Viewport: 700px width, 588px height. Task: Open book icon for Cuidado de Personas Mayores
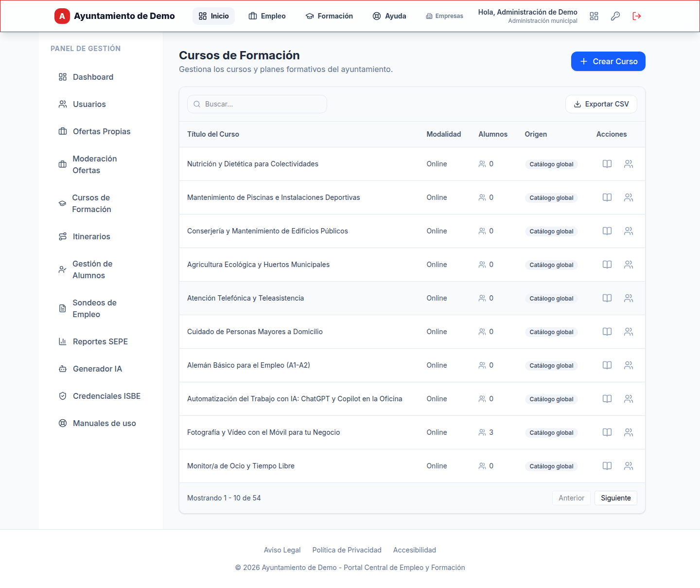tap(607, 332)
